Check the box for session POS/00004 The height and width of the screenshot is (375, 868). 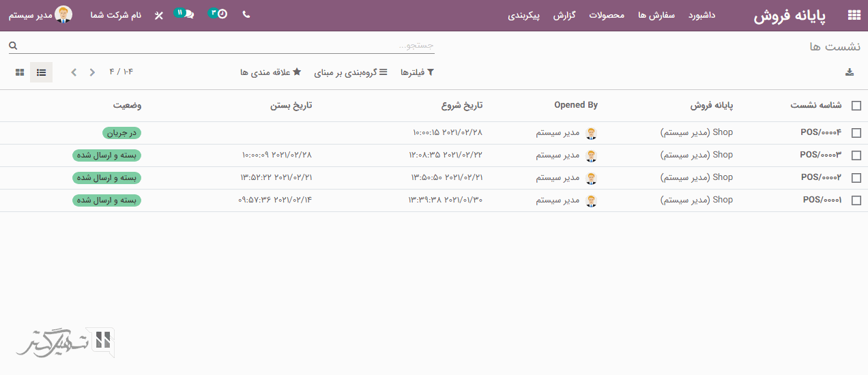click(x=856, y=133)
